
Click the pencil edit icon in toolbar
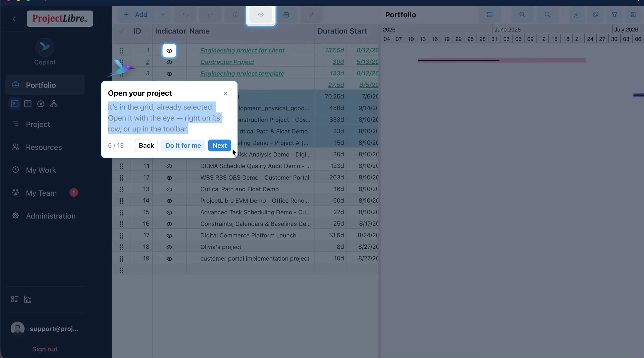pos(311,15)
